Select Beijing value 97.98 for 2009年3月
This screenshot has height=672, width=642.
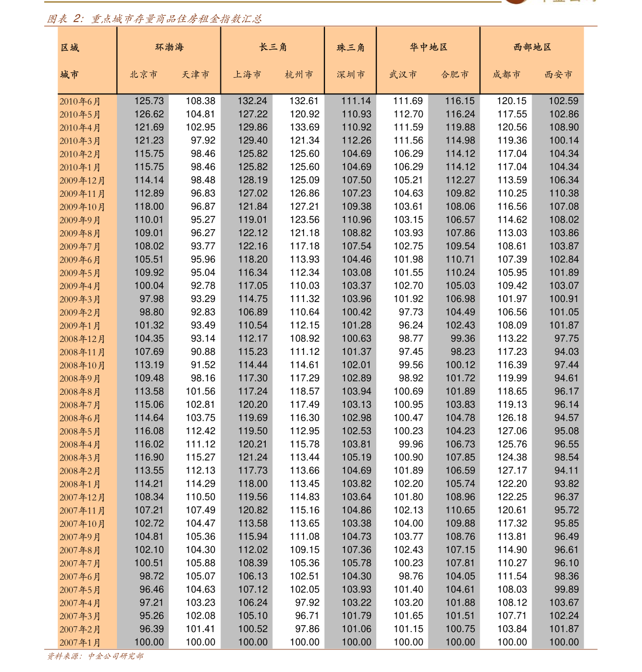point(152,299)
